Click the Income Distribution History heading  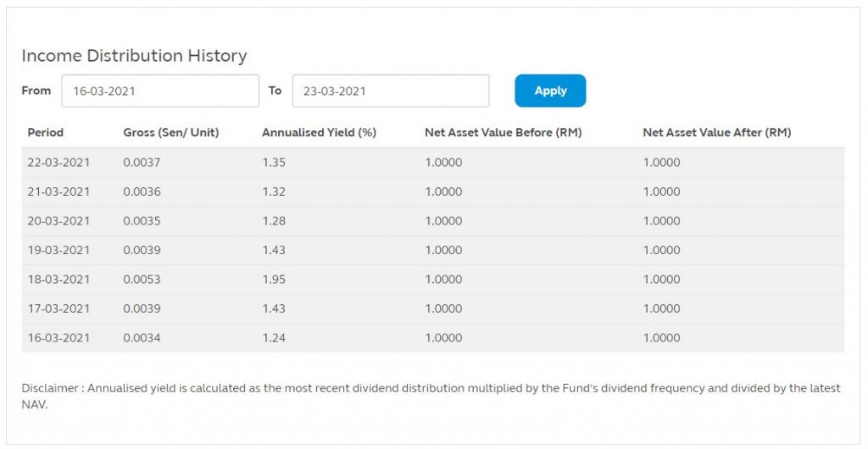[x=134, y=56]
